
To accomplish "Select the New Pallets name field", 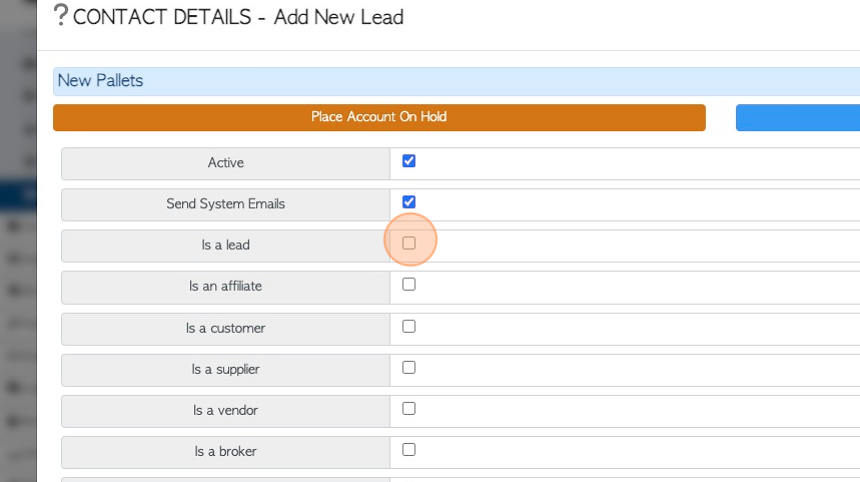I will click(x=456, y=81).
